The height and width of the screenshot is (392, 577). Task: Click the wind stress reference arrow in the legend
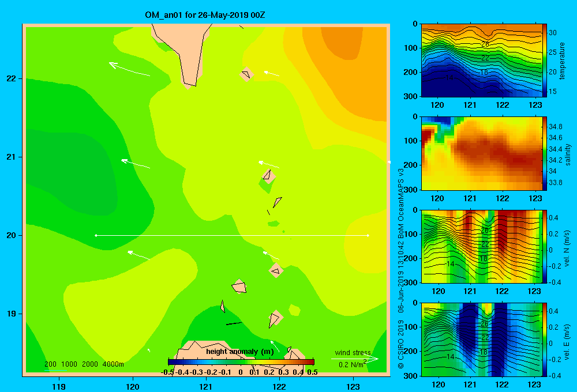(x=355, y=359)
